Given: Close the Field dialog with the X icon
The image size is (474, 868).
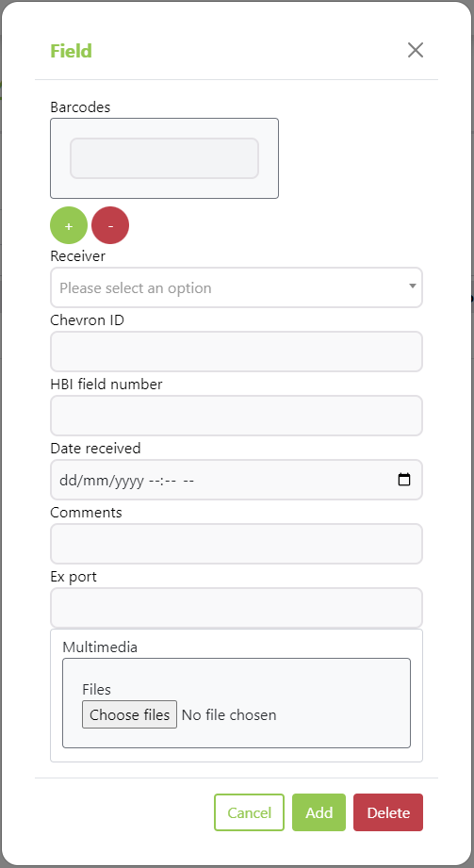Looking at the screenshot, I should (416, 50).
